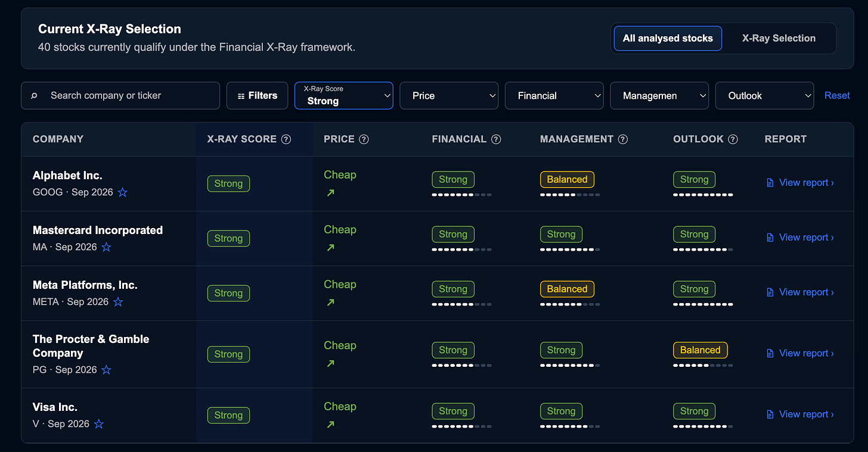
Task: Expand the Management filter dropdown
Action: point(659,95)
